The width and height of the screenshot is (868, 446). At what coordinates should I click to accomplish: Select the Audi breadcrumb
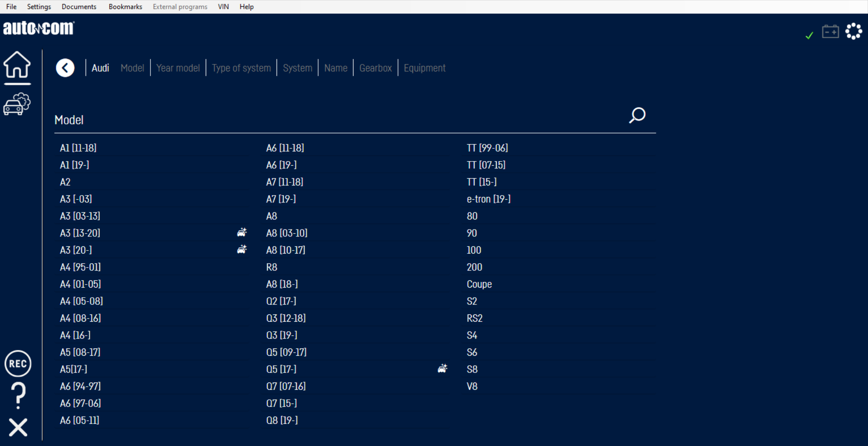pos(100,68)
